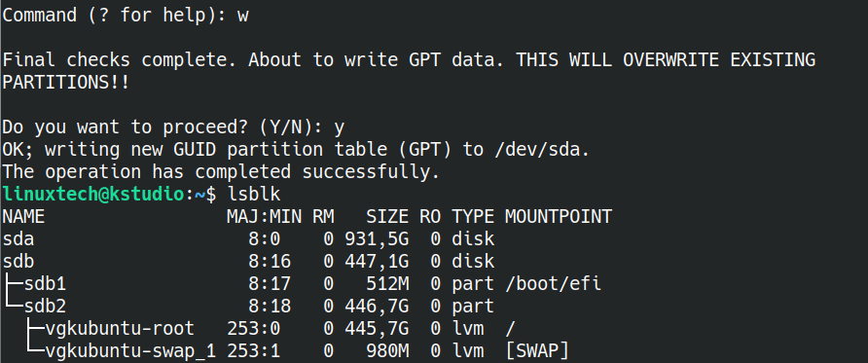Click the vgkubuntu-root volume entry

(x=120, y=329)
